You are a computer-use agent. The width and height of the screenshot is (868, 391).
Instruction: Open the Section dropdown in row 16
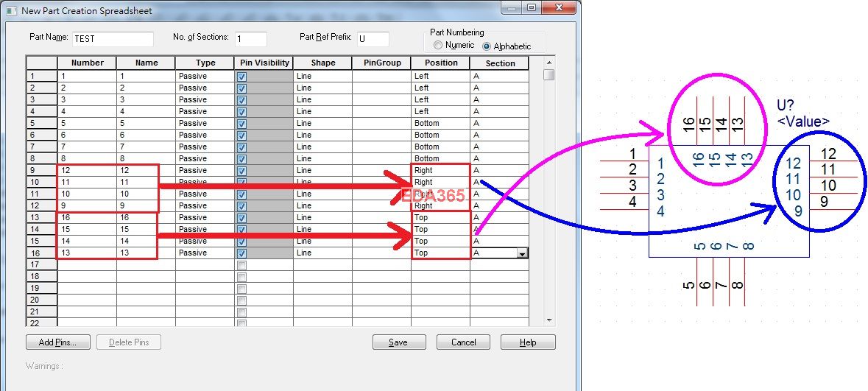pos(521,253)
